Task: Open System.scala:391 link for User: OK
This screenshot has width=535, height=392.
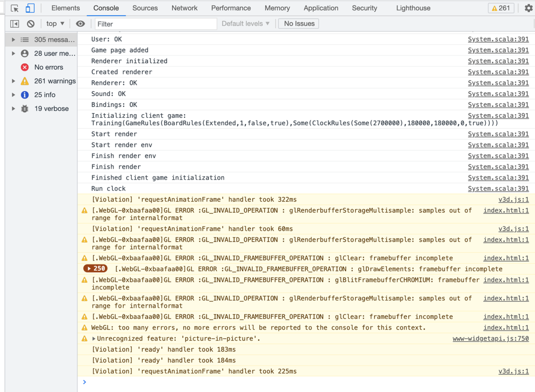Action: coord(498,39)
